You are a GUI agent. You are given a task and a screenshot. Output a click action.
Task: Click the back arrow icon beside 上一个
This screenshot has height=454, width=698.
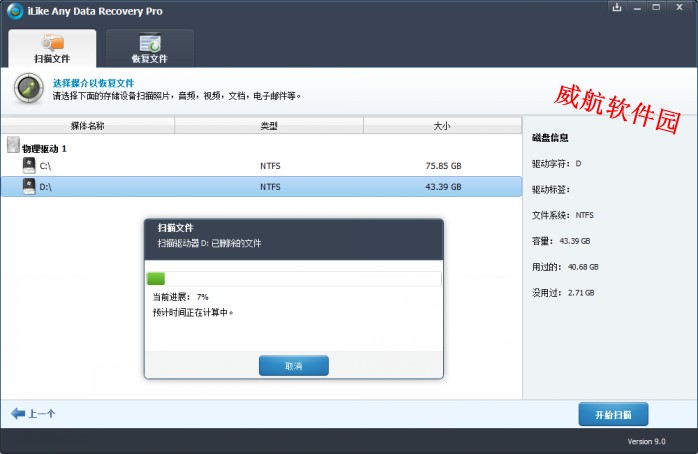tap(18, 413)
